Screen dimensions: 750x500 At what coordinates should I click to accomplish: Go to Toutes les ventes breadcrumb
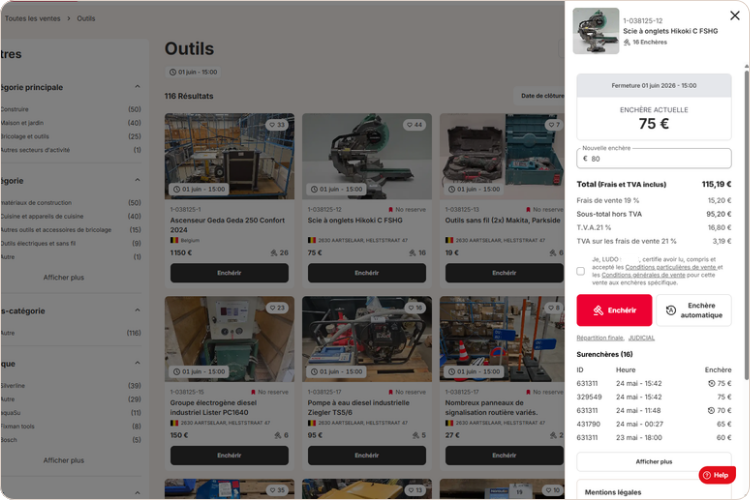tap(33, 18)
